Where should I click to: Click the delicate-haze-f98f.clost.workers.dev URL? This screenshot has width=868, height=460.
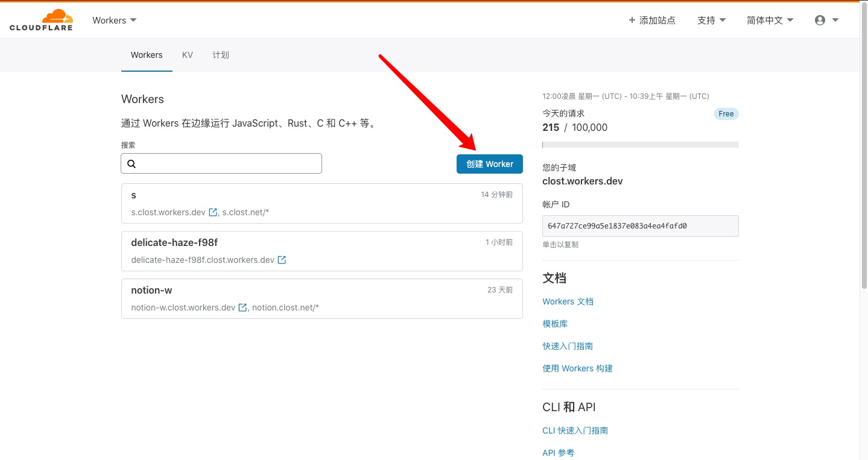(203, 260)
